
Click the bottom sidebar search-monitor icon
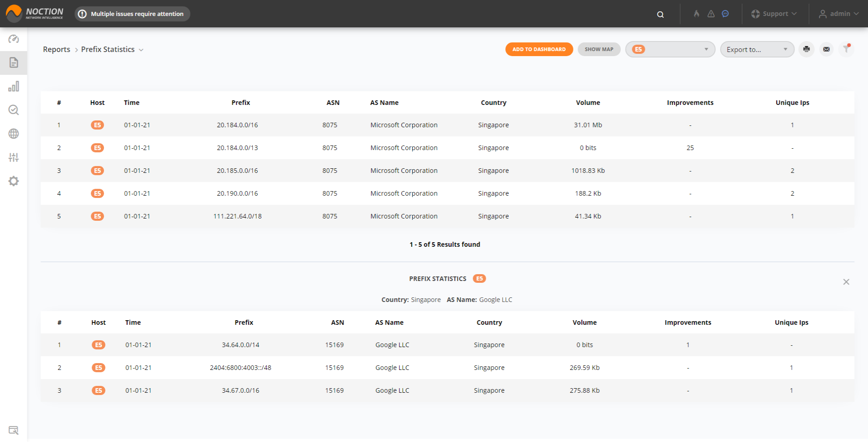point(14,430)
